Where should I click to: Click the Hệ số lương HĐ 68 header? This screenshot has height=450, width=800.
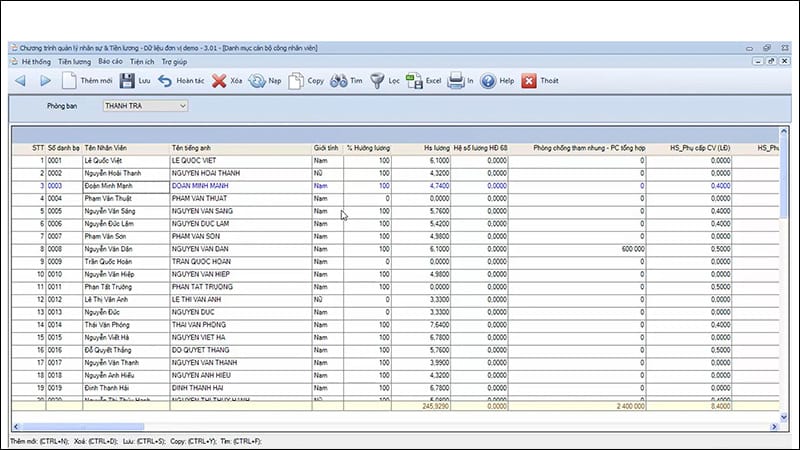pyautogui.click(x=480, y=148)
